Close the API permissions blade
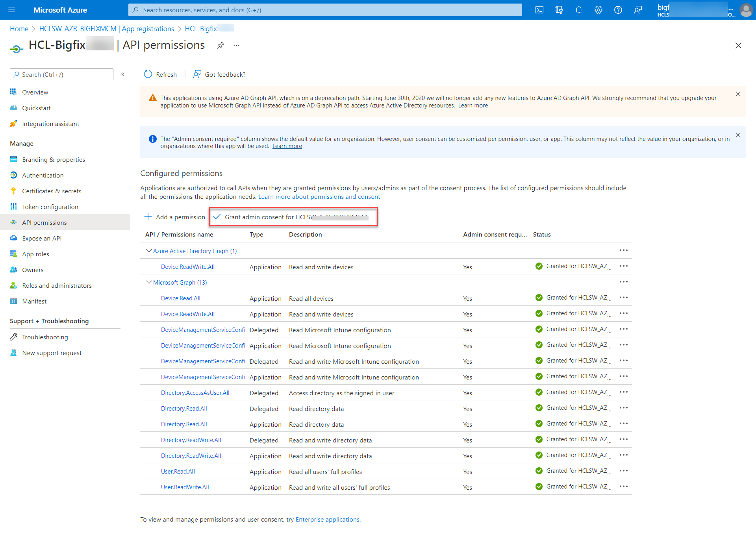Image resolution: width=756 pixels, height=533 pixels. (738, 46)
